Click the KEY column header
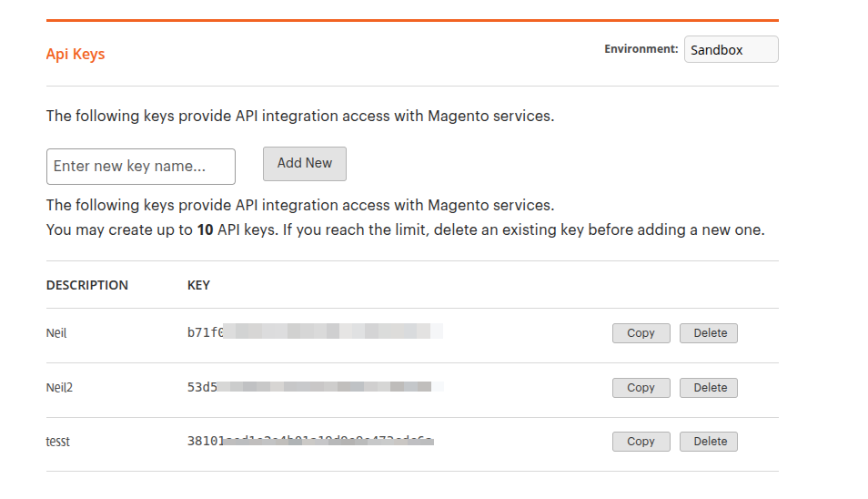This screenshot has width=868, height=499. click(x=198, y=285)
